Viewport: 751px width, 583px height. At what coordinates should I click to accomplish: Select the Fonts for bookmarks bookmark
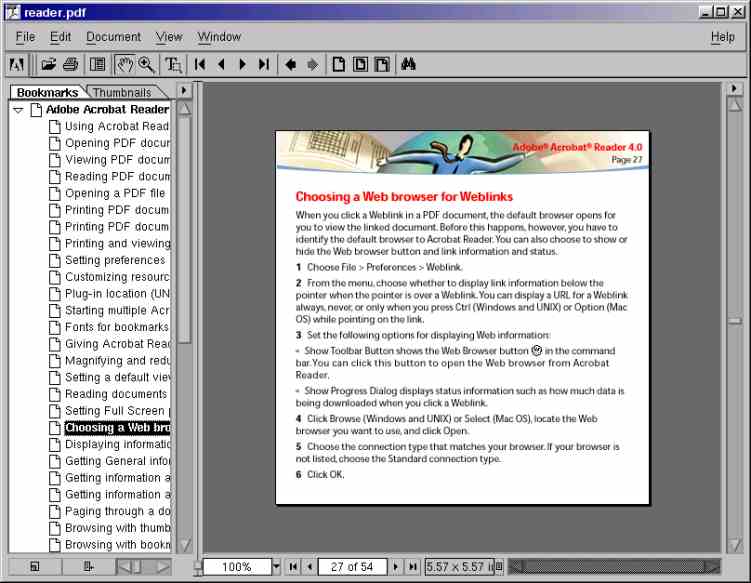(117, 327)
